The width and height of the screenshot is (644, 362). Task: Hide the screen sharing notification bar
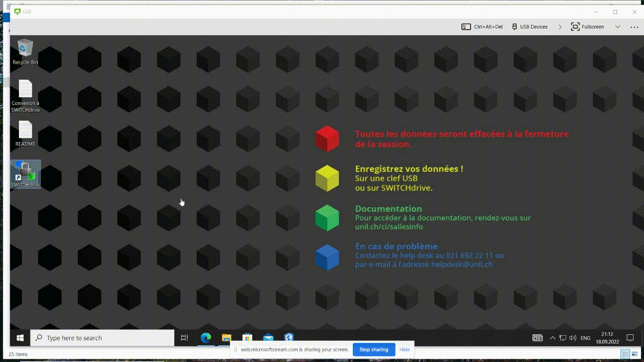(x=404, y=349)
